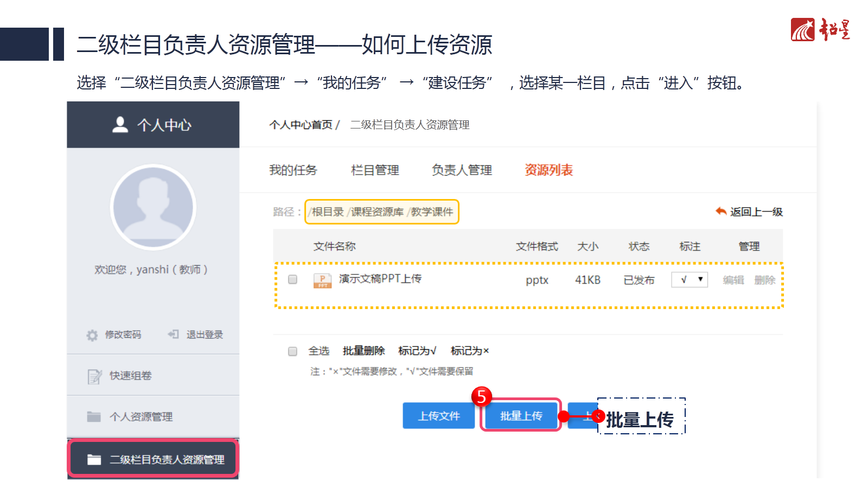The image size is (868, 488).
Task: Click 课程资源库 in the path
Action: pos(377,211)
